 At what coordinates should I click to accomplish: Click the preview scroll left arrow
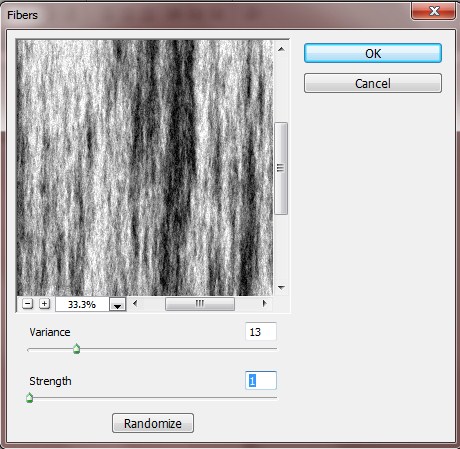click(x=135, y=304)
